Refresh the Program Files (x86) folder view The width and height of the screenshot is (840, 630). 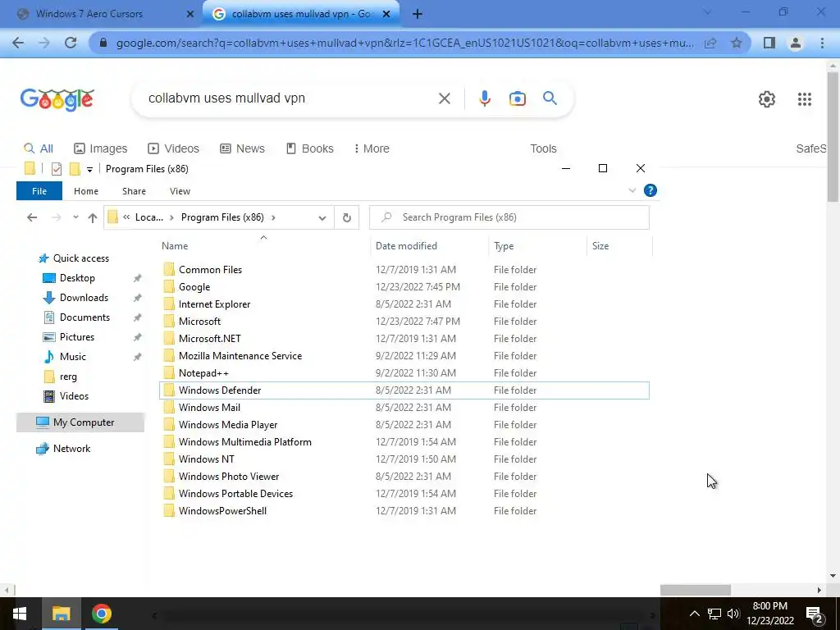pyautogui.click(x=347, y=217)
